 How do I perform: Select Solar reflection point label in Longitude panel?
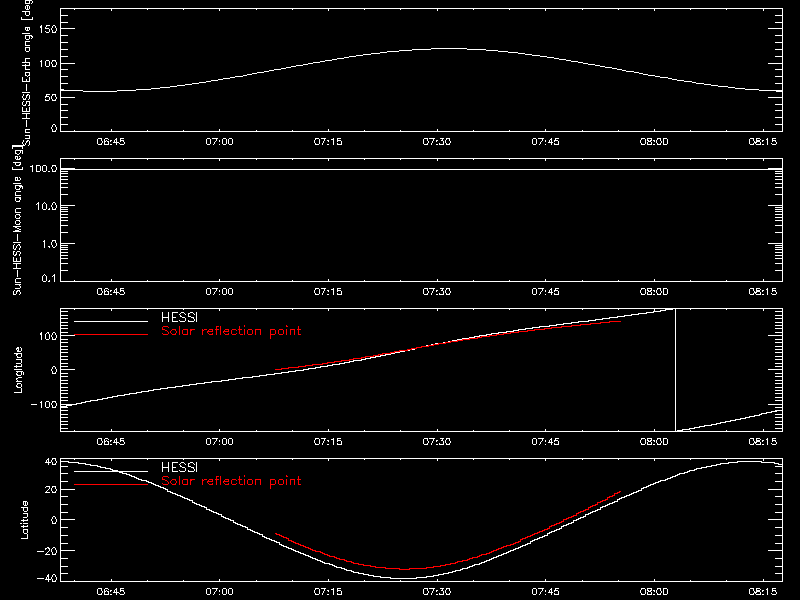(231, 331)
